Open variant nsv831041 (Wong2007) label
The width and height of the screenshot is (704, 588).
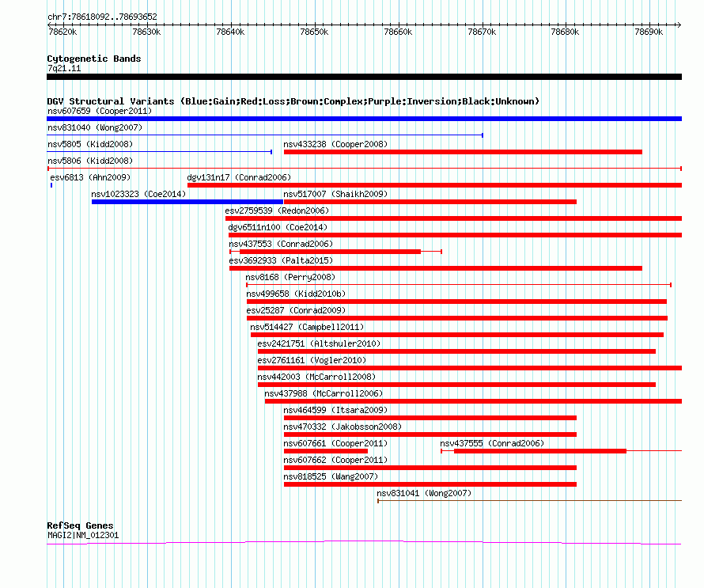pos(424,493)
